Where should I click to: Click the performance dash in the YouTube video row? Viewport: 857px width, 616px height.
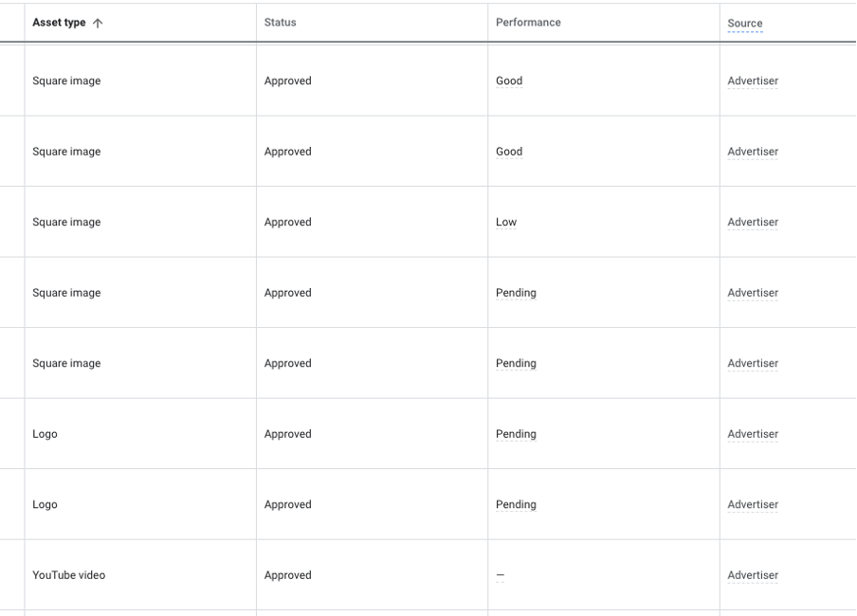[x=501, y=575]
